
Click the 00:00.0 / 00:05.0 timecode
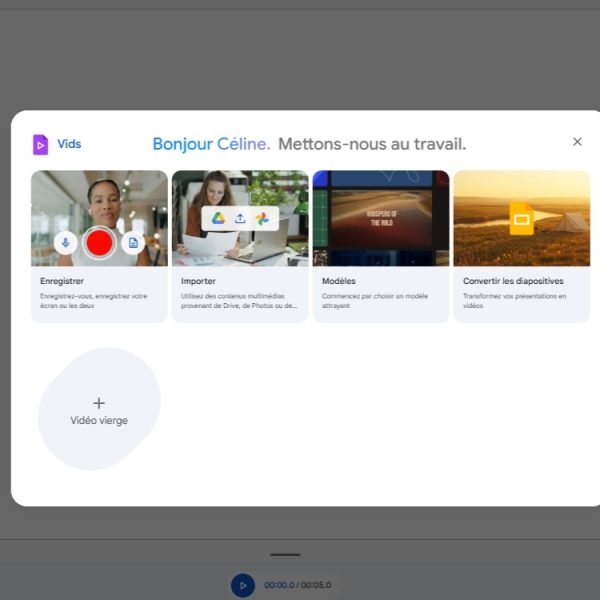point(298,585)
